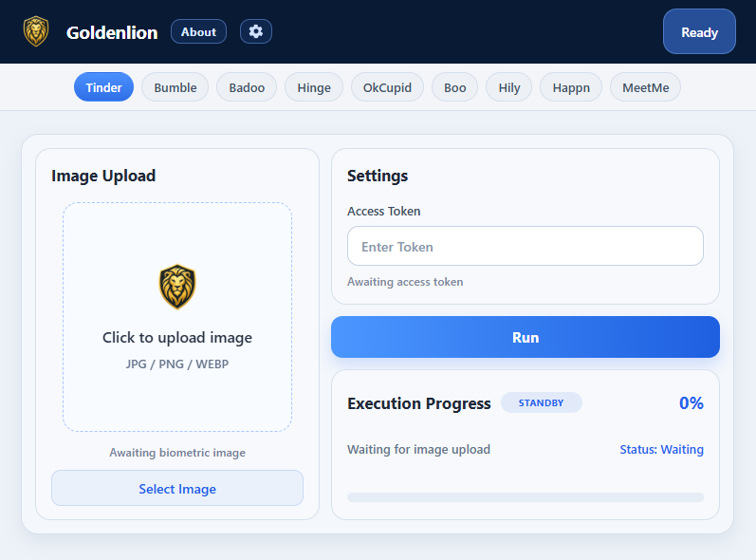Click the dashed image upload dropzone
Viewport: 756px width, 560px height.
pos(177,317)
